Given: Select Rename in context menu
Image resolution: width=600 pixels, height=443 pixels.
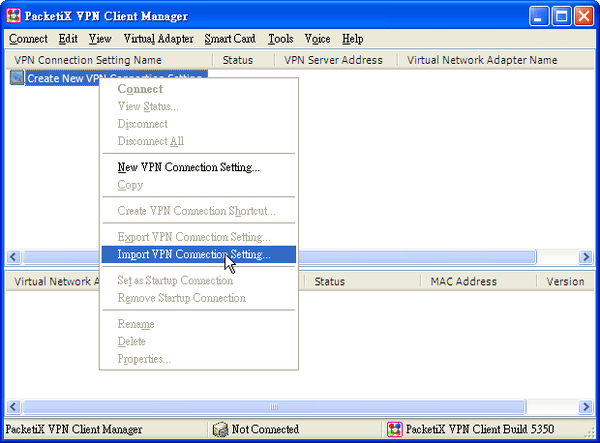Looking at the screenshot, I should click(199, 324).
